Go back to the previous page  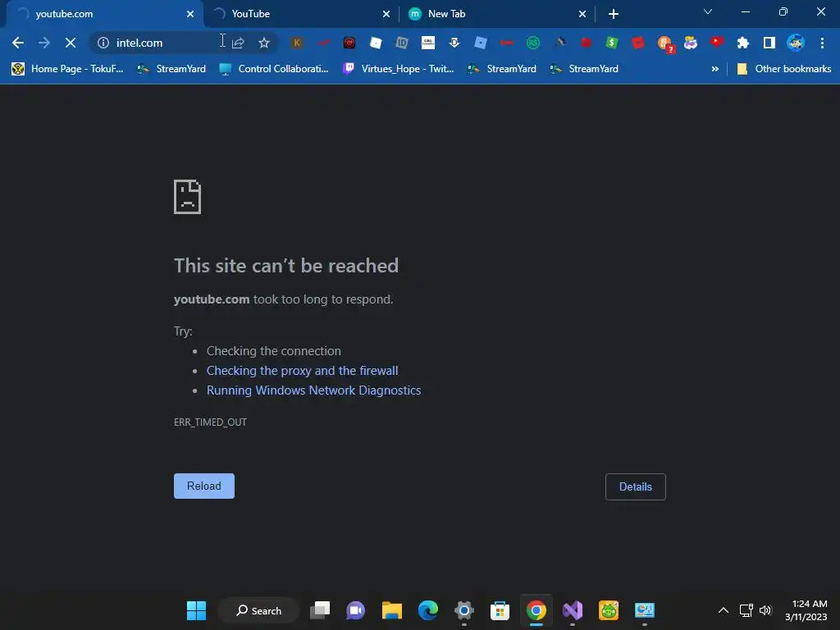click(18, 43)
